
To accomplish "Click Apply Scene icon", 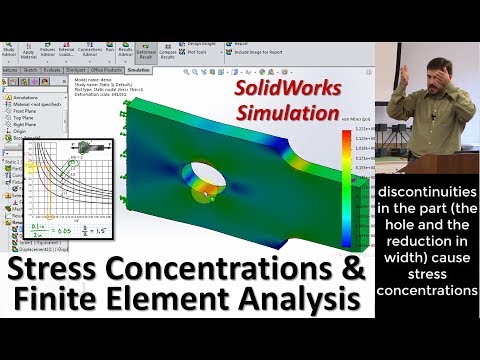I will [x=271, y=72].
